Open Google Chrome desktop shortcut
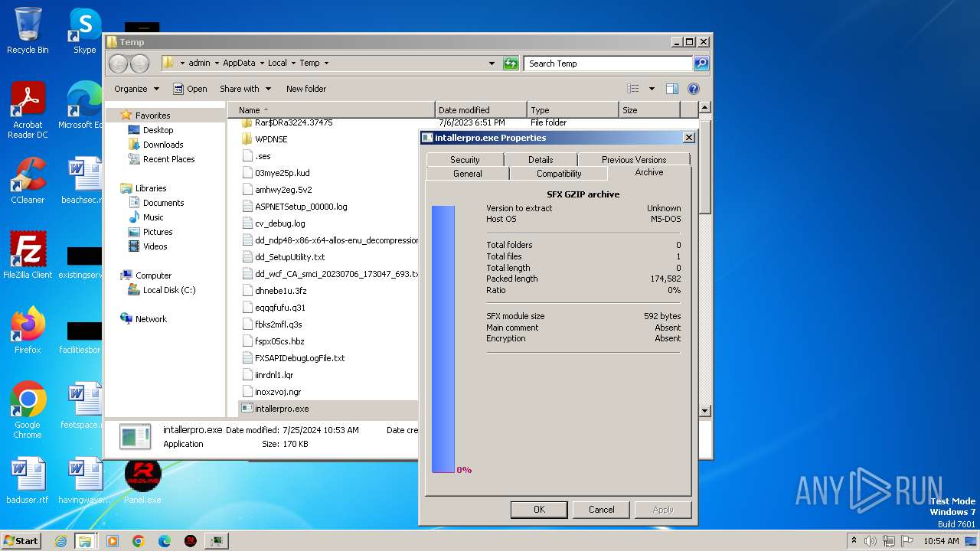The image size is (980, 551). click(28, 409)
